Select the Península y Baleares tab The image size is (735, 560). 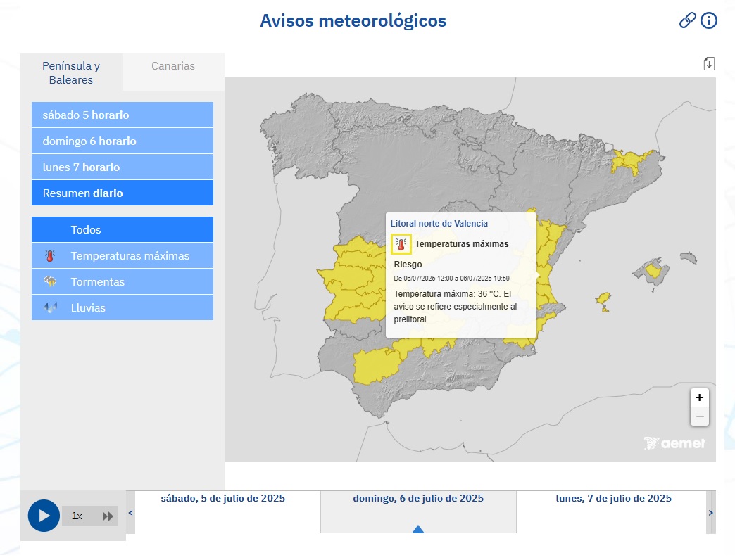(71, 72)
